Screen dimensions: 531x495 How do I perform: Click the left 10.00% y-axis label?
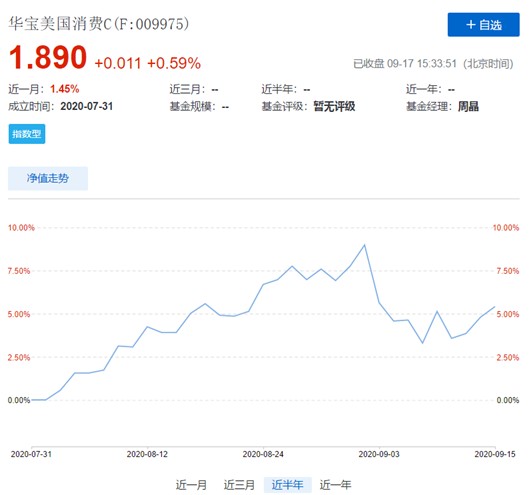tap(21, 228)
